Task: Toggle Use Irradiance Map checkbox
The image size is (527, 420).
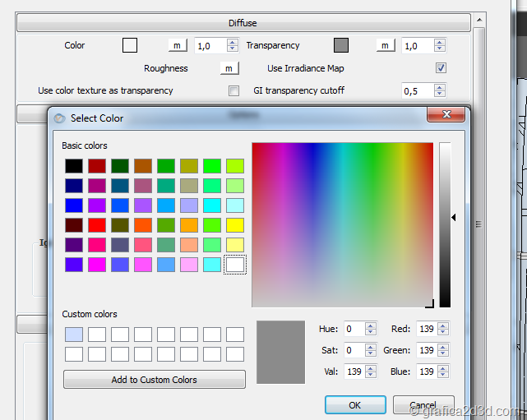Action: click(x=441, y=68)
